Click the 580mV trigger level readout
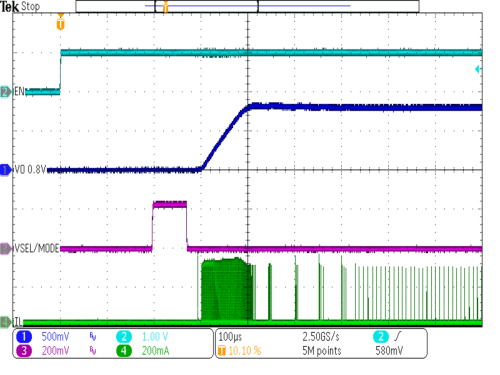Viewport: 500px width, 375px height. (x=389, y=351)
